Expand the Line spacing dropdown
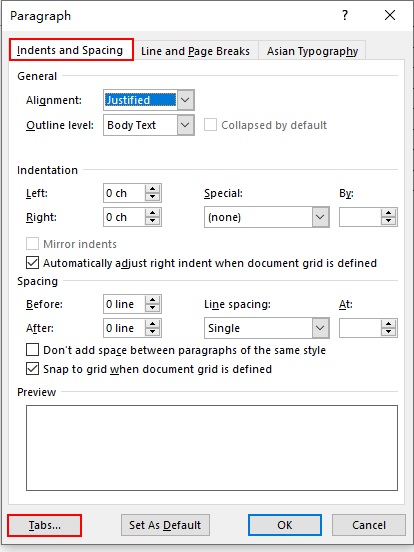This screenshot has height=552, width=414. (320, 328)
